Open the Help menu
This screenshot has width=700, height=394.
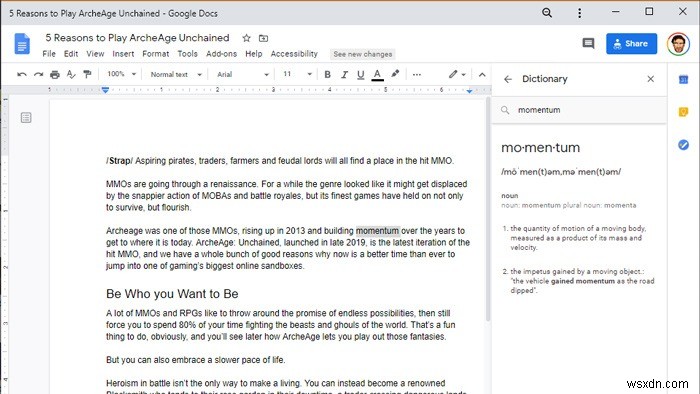click(254, 54)
